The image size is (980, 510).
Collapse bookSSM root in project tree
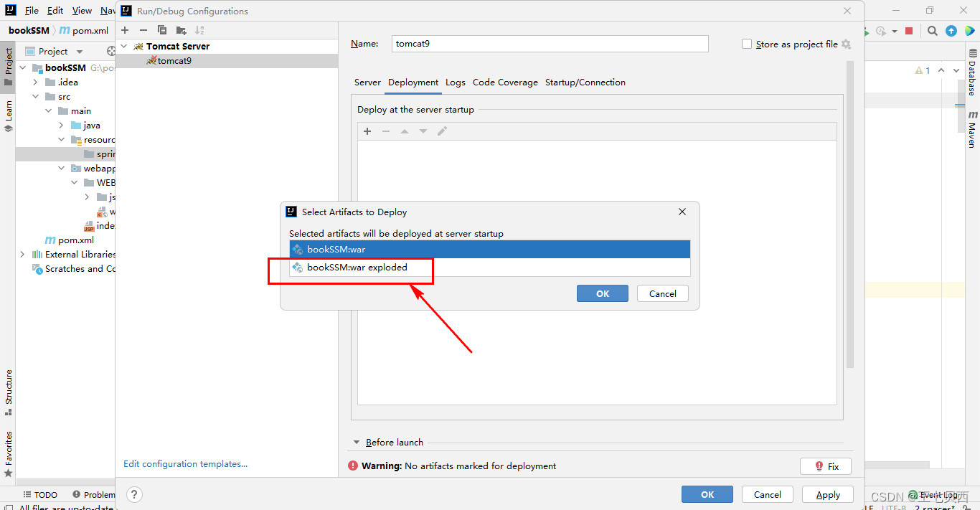(x=22, y=68)
